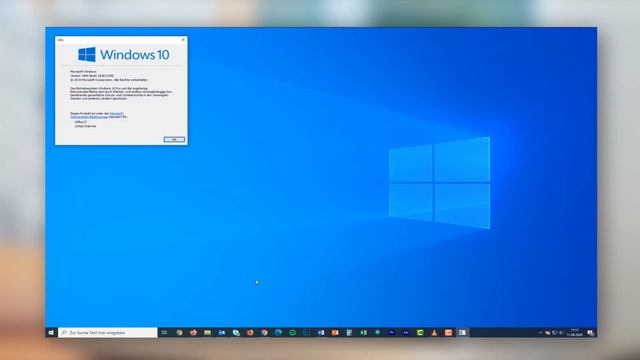
Task: Open the Windows Start menu
Action: coord(51,333)
